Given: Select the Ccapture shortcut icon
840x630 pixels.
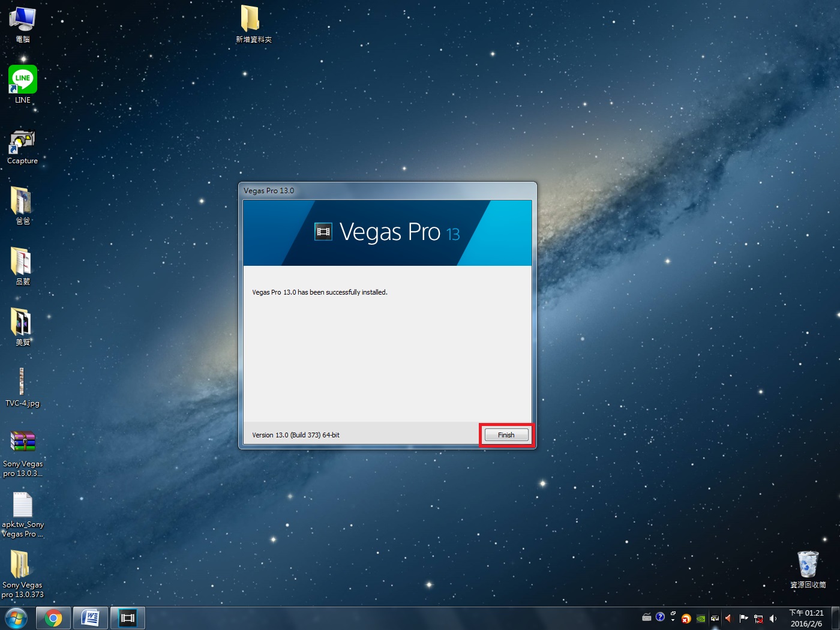Looking at the screenshot, I should tap(23, 146).
